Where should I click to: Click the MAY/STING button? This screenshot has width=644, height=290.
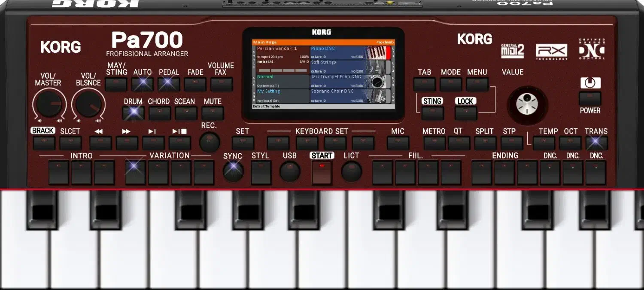116,84
